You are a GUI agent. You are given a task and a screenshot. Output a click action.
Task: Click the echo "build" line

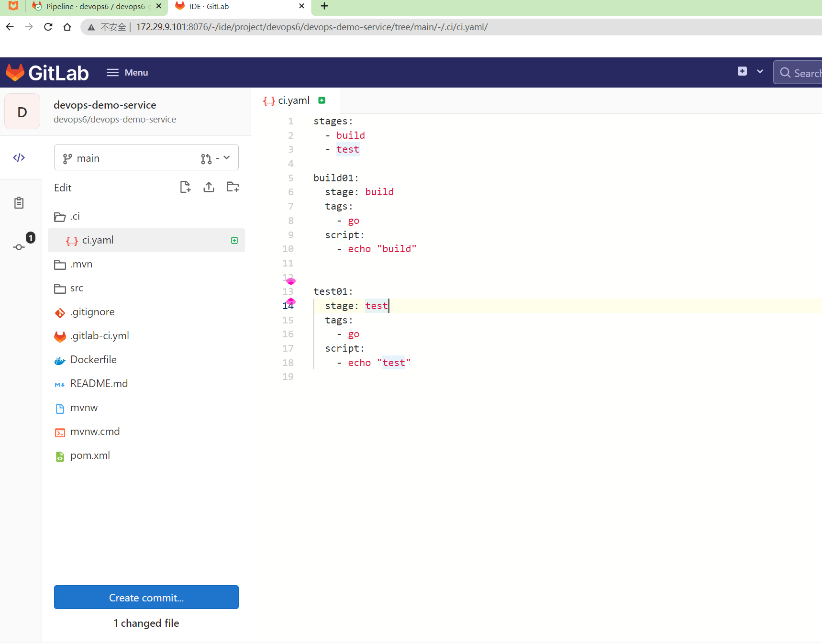point(377,249)
